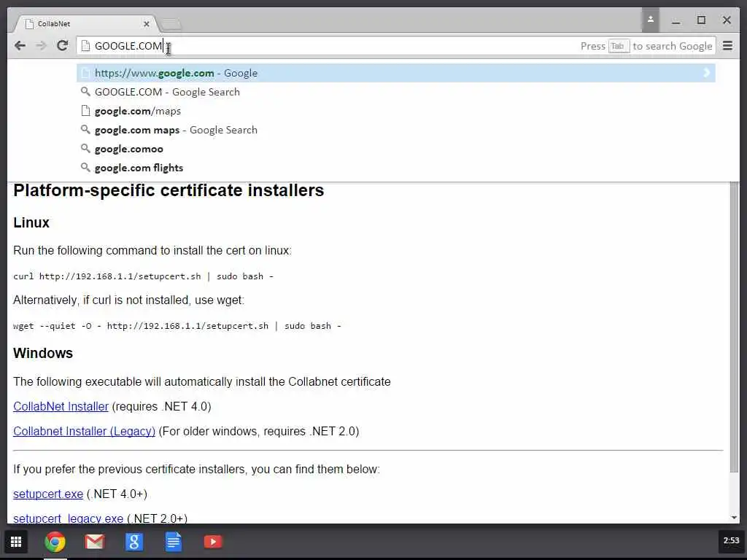Click the browser back arrow
Viewport: 747px width, 560px height.
click(20, 46)
